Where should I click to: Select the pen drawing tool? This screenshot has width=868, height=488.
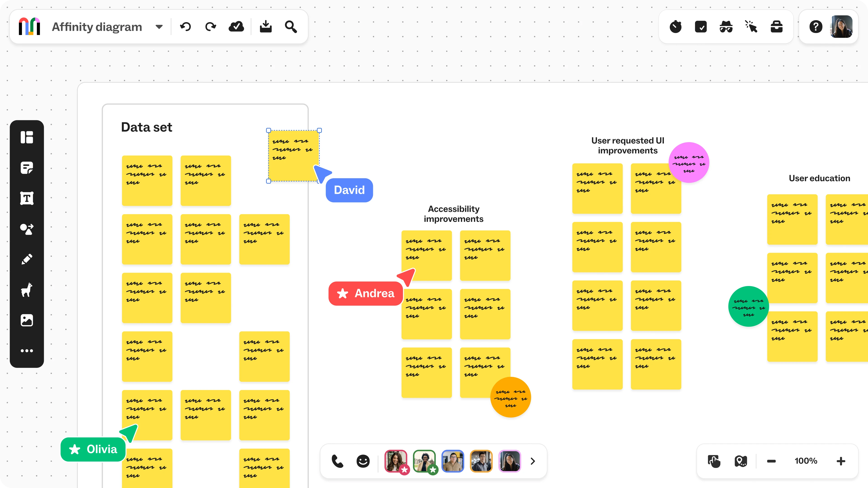coord(27,259)
